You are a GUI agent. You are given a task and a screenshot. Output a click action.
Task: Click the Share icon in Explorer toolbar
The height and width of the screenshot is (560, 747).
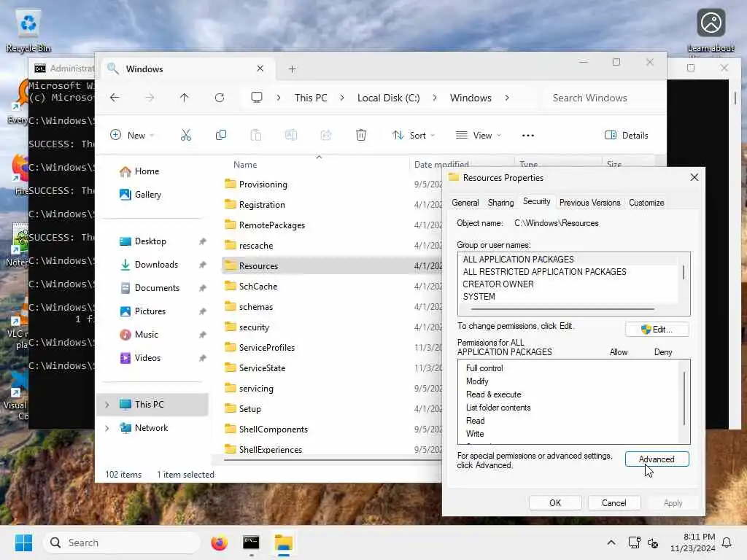point(326,135)
